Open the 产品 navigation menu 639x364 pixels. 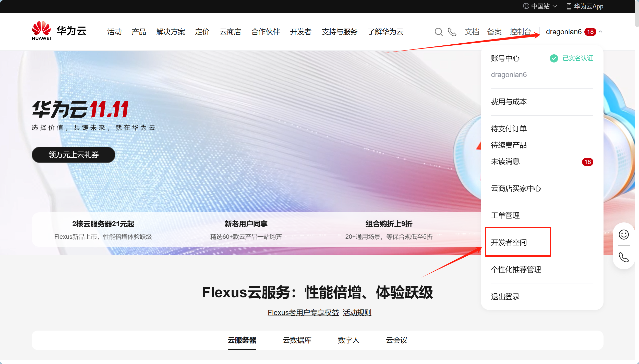coord(139,32)
